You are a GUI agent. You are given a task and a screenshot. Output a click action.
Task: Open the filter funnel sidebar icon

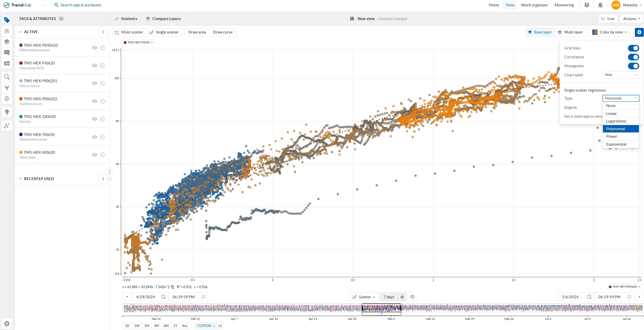point(7,88)
